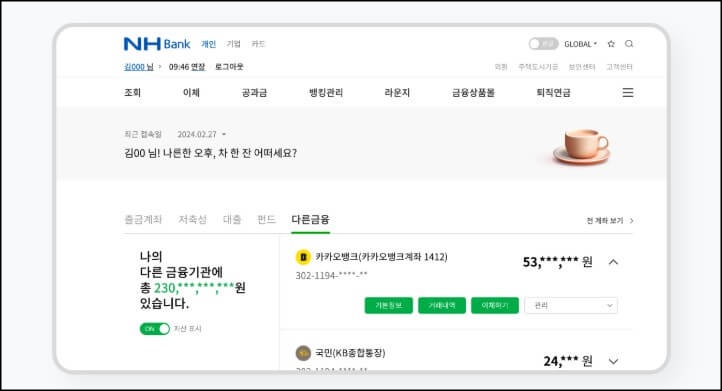Open the recent access date dropdown arrow

(224, 134)
